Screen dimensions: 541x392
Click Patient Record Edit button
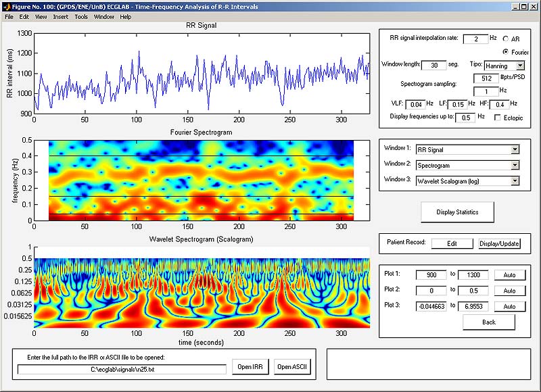point(452,243)
